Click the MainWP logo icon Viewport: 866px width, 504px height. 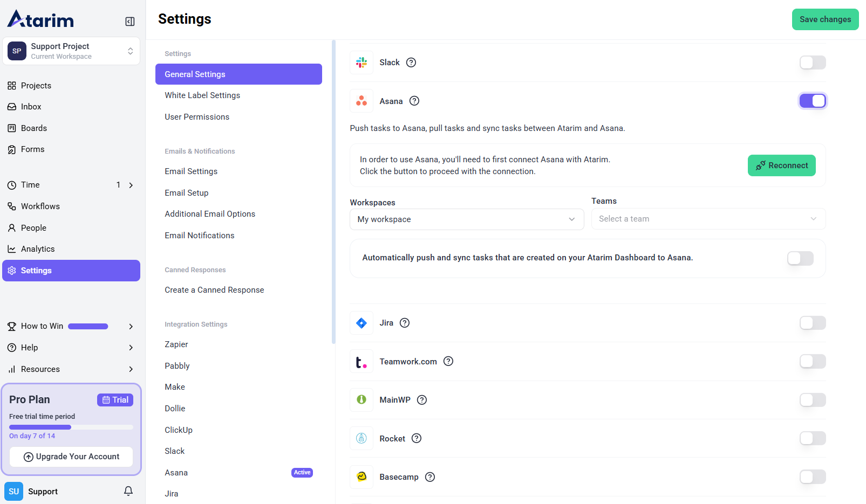(x=362, y=400)
